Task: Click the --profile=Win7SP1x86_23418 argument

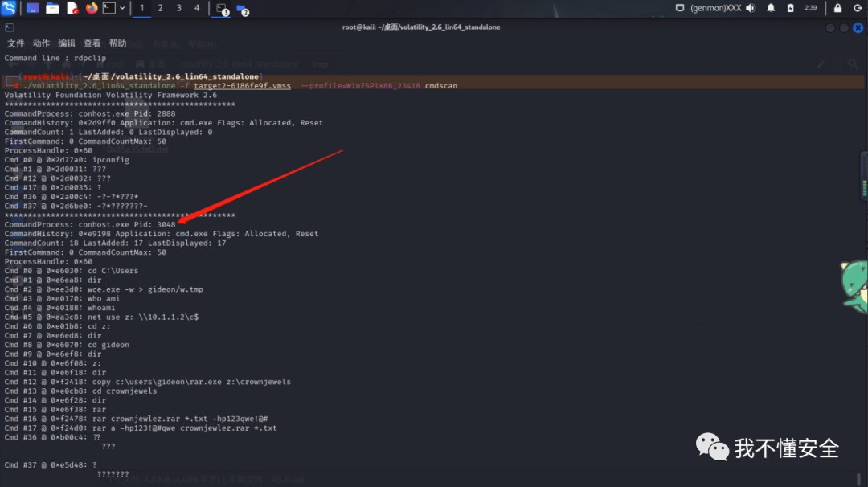Action: coord(360,86)
